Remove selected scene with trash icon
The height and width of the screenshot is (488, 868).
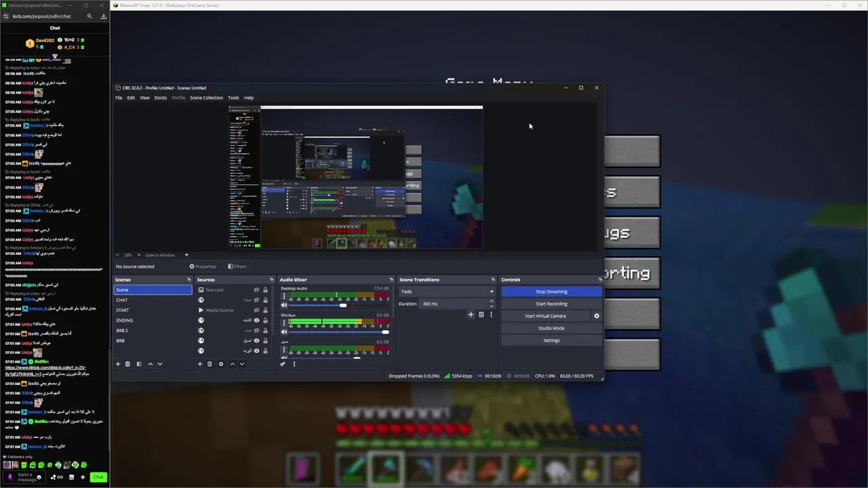(x=127, y=364)
